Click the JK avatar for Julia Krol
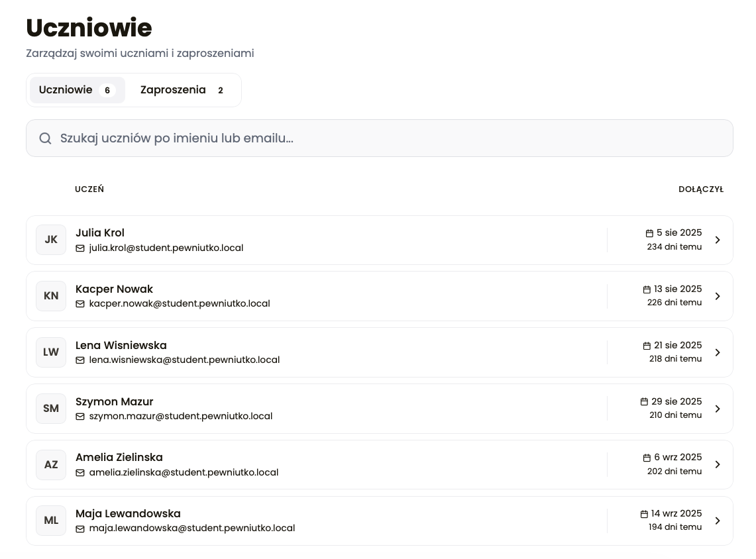The width and height of the screenshot is (756, 559). (x=51, y=240)
